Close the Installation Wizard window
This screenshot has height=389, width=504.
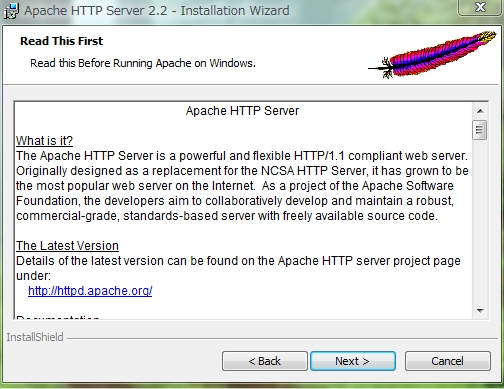[480, 7]
